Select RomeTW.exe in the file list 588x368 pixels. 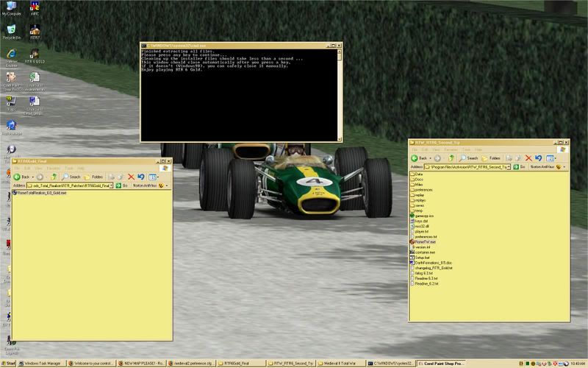(425, 241)
